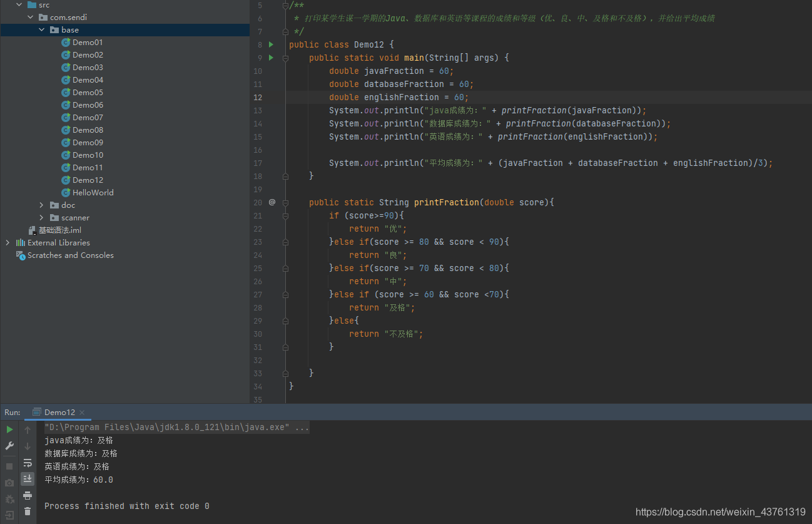
Task: Expand the doc package chevron
Action: [41, 205]
